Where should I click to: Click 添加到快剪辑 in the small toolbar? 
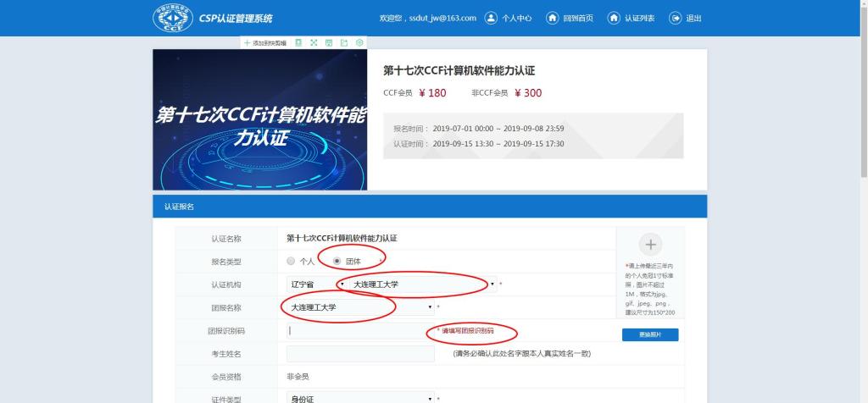(265, 42)
